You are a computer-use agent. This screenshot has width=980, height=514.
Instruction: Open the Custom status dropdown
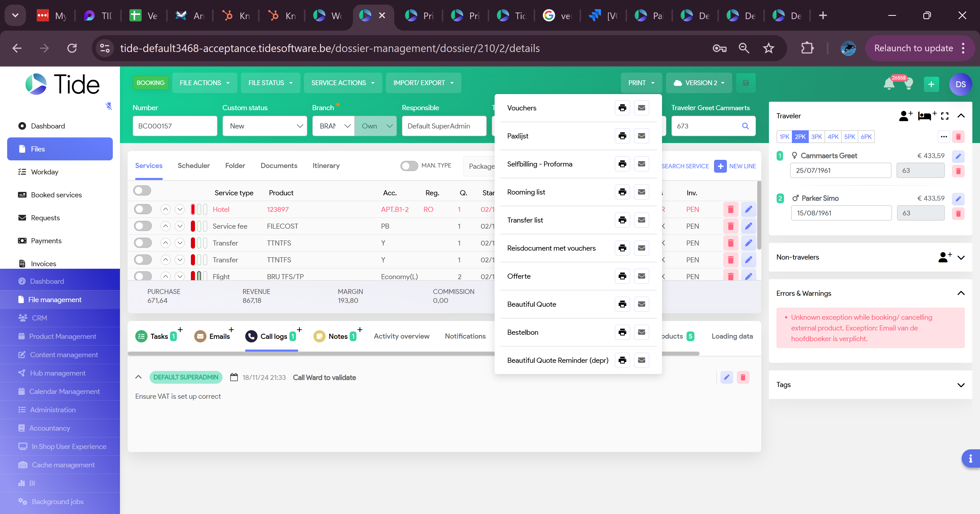tap(265, 126)
